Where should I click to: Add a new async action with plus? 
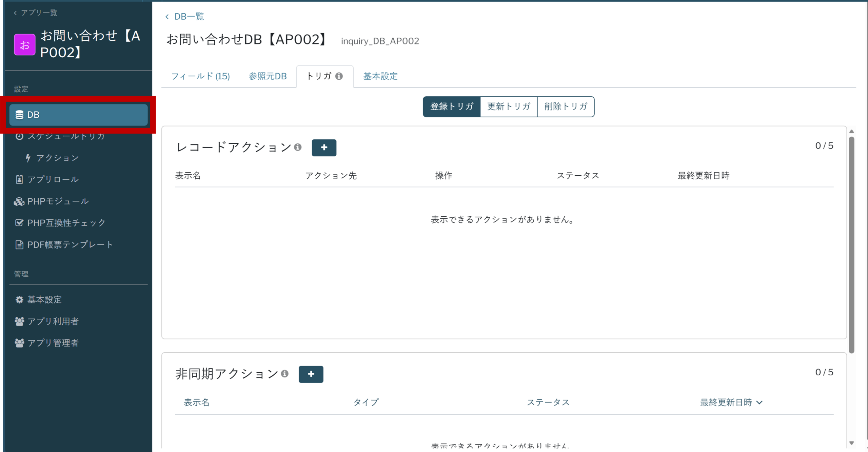pyautogui.click(x=311, y=374)
